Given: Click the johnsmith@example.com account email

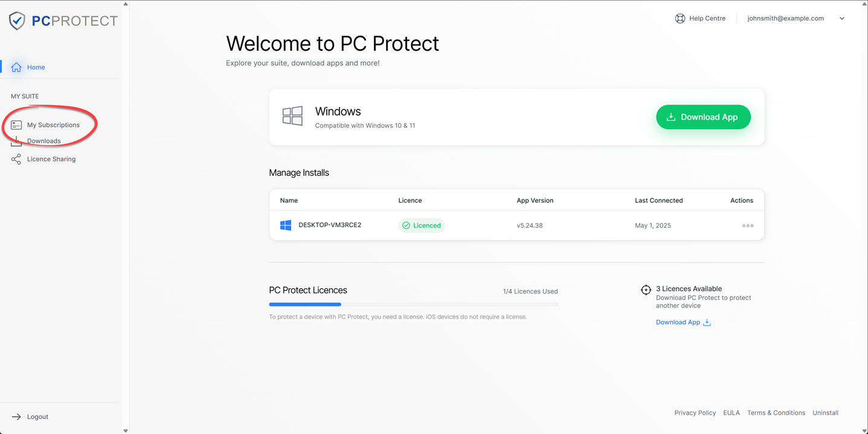Looking at the screenshot, I should (785, 19).
